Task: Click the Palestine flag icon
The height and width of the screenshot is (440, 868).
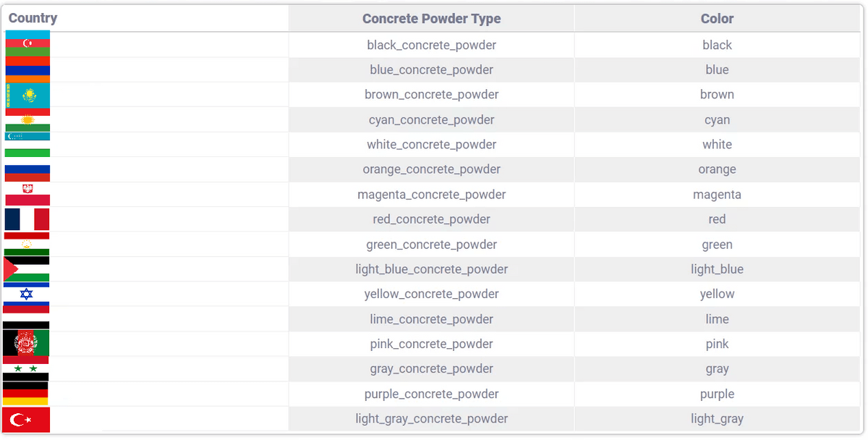Action: click(x=26, y=269)
